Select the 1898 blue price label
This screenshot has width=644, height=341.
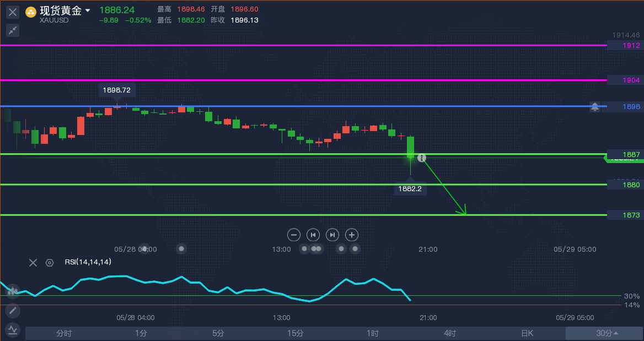click(625, 107)
